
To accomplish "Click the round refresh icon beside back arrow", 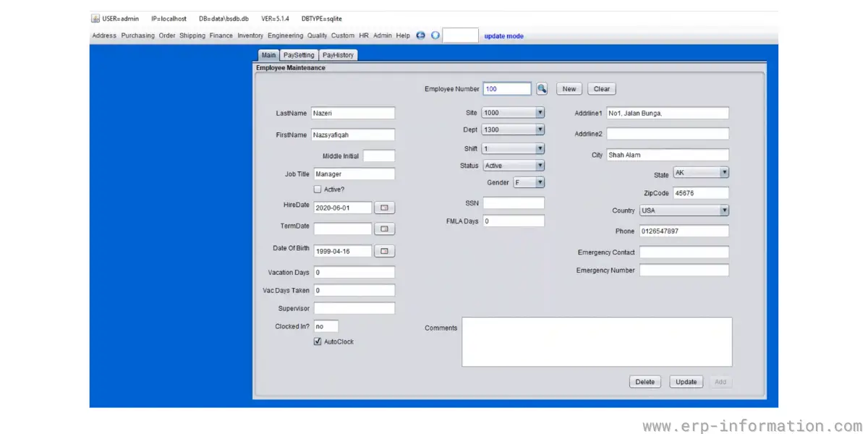I will click(x=435, y=35).
